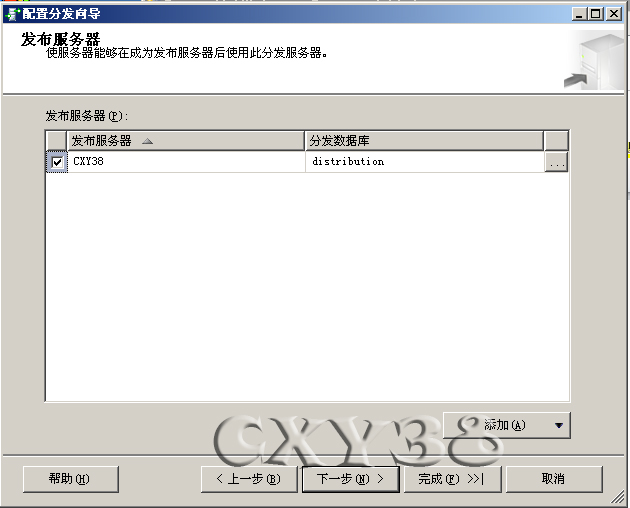The height and width of the screenshot is (508, 630).
Task: Click the blank checkbox column header
Action: coord(56,140)
